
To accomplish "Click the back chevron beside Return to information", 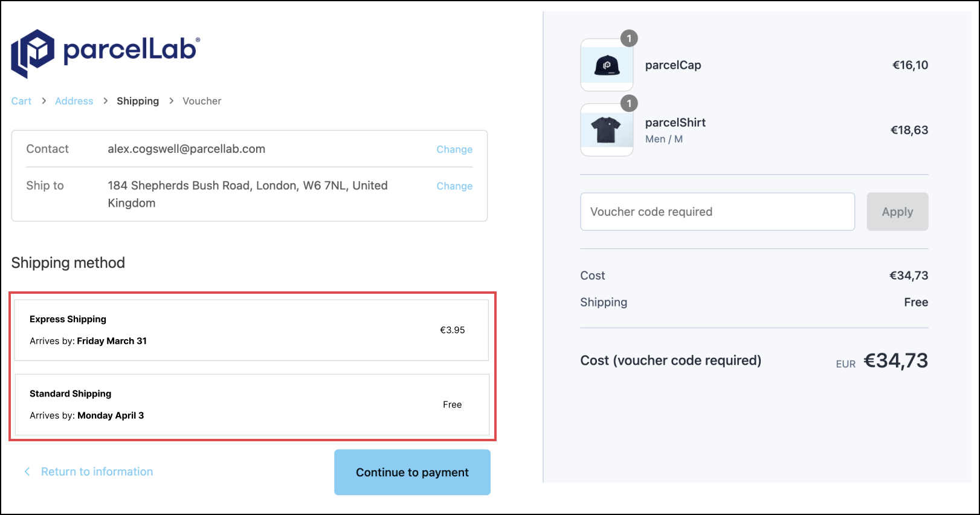I will click(27, 471).
